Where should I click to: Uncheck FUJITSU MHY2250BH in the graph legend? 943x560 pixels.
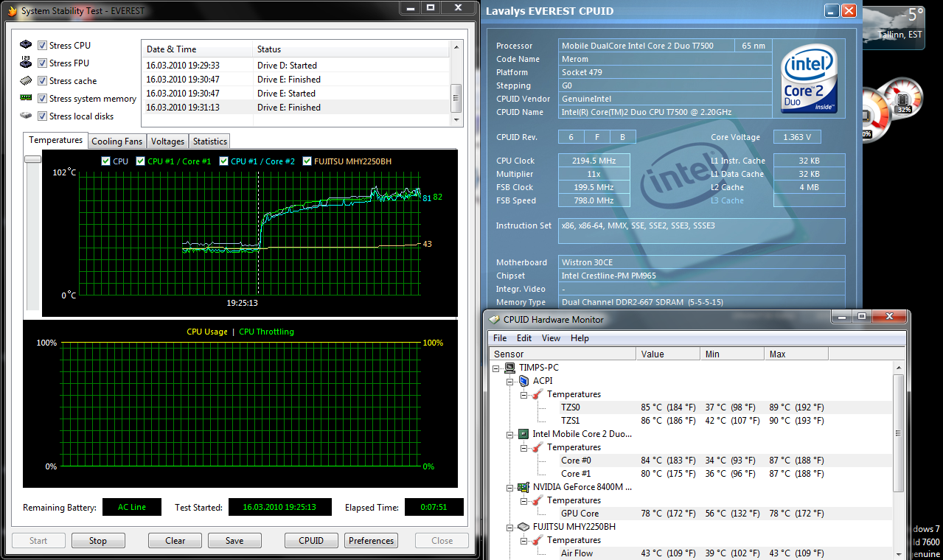(x=307, y=161)
